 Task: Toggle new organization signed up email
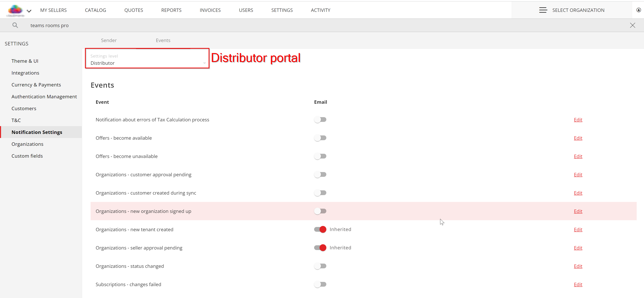click(x=320, y=211)
